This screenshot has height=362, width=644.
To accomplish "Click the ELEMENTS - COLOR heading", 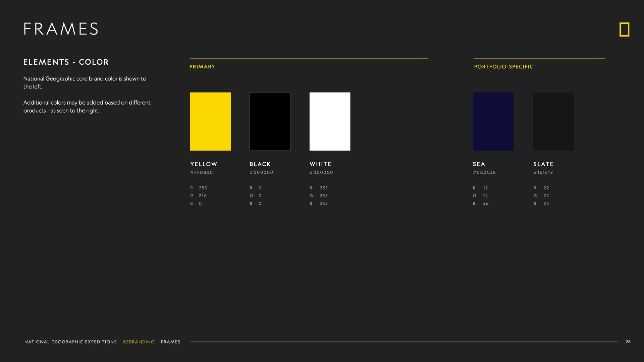I will 66,62.
